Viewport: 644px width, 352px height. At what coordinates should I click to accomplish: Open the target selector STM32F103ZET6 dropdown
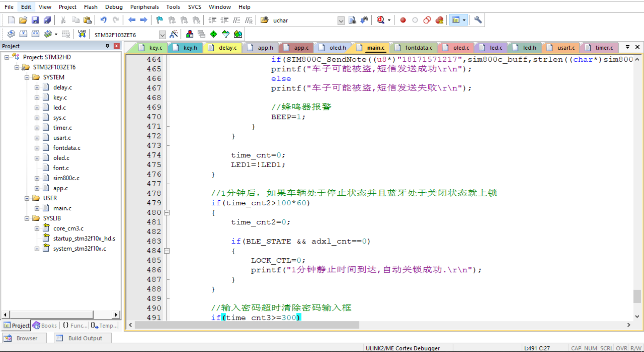coord(162,35)
